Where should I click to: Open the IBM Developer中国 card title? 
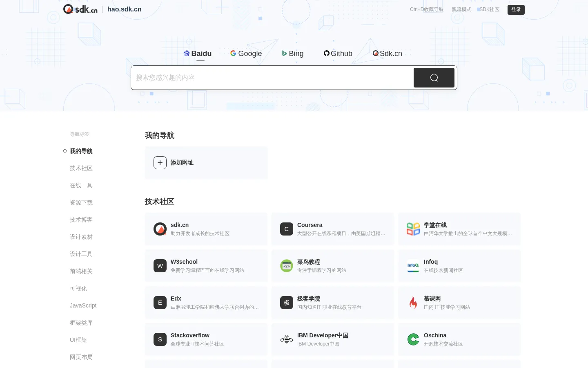(323, 336)
